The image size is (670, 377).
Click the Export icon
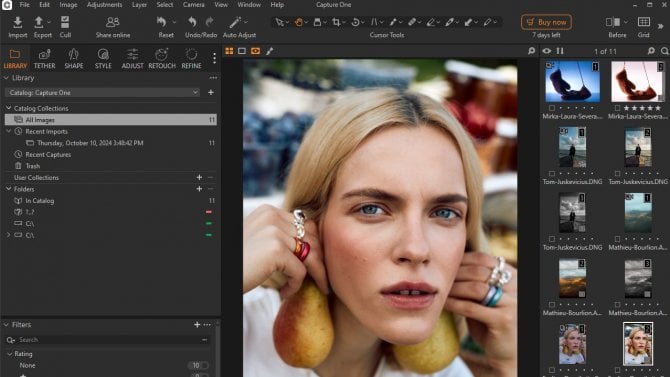(39, 22)
